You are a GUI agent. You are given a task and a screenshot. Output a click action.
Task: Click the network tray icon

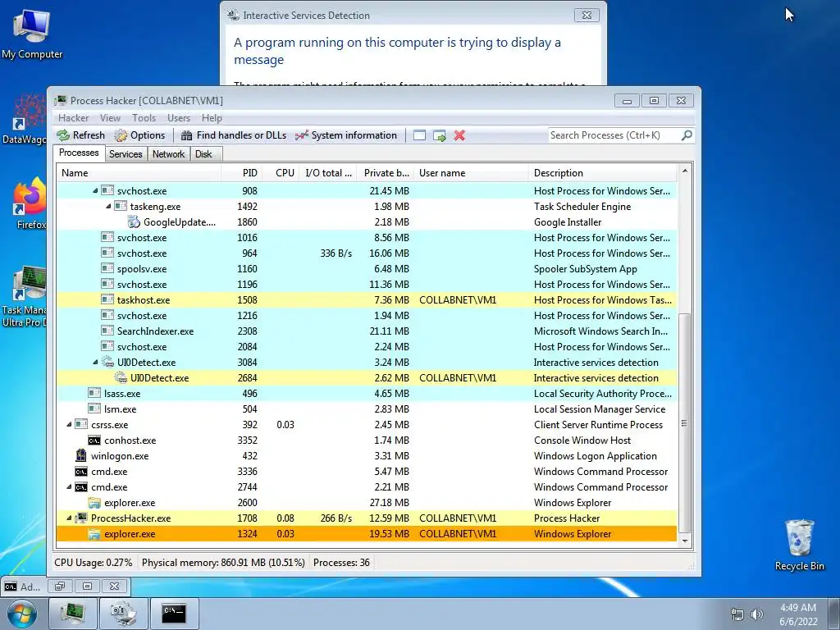click(x=737, y=614)
